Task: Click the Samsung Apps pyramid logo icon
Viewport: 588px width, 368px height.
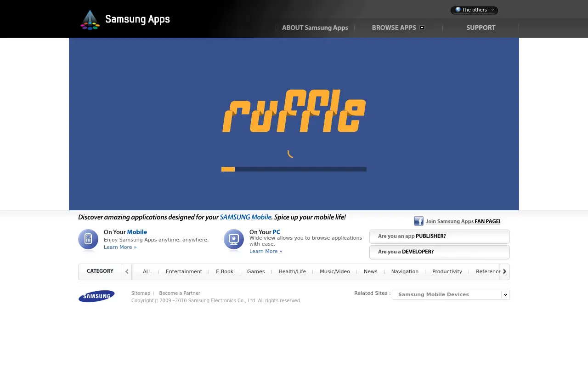Action: pyautogui.click(x=90, y=20)
